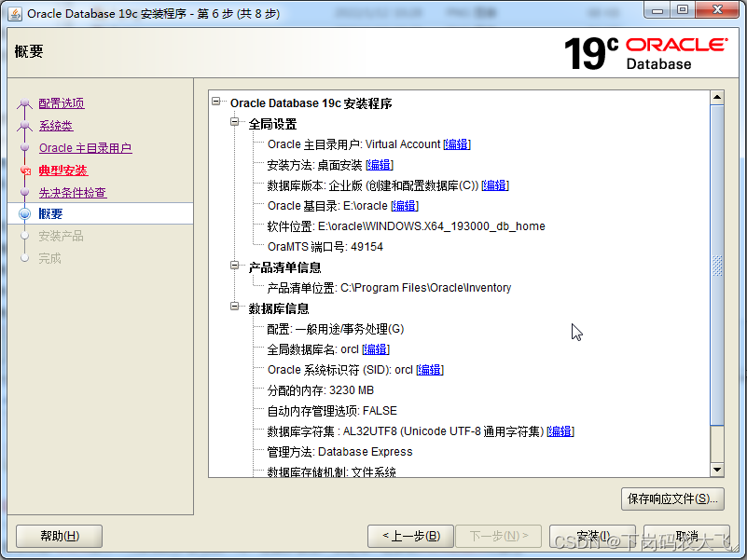The height and width of the screenshot is (560, 747).
Task: Select the 软件位置 row in the tree
Action: point(406,226)
